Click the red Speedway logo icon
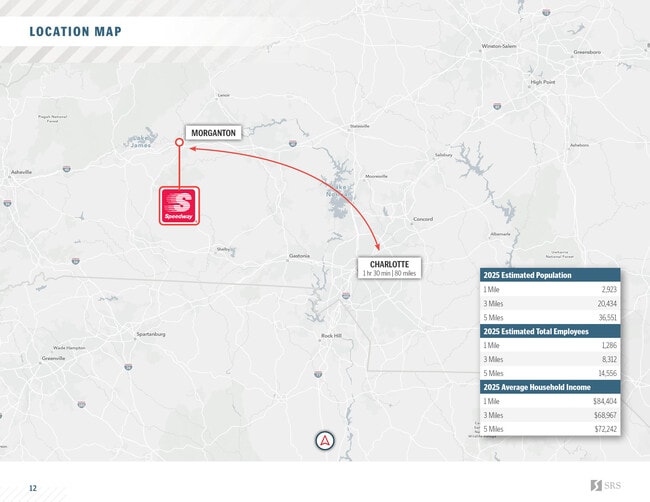The image size is (650, 502). (x=180, y=207)
